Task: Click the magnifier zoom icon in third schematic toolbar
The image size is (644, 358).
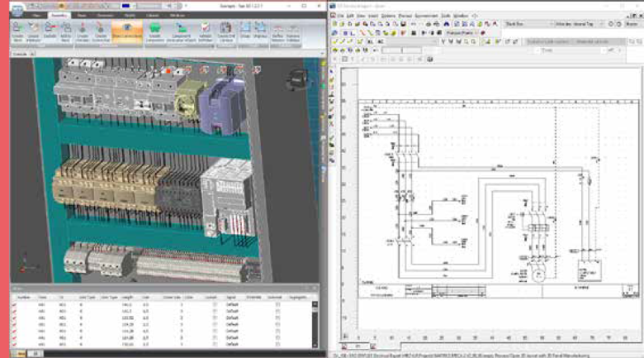Action: pos(466,41)
